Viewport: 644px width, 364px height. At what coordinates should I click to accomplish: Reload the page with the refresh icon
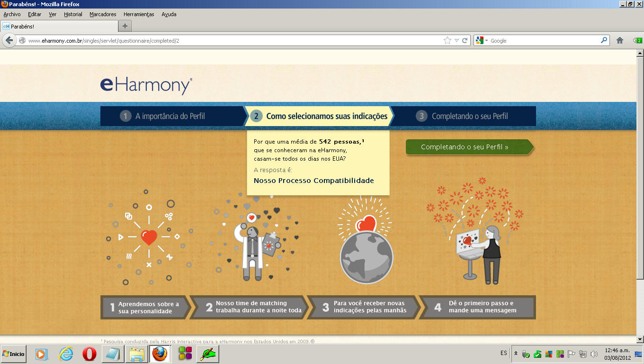pos(465,41)
